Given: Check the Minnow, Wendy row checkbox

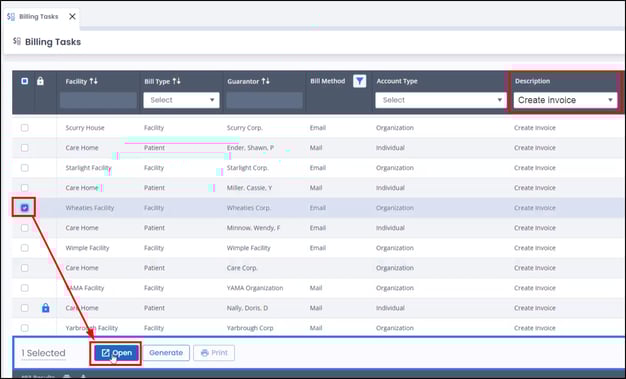Looking at the screenshot, I should (25, 228).
